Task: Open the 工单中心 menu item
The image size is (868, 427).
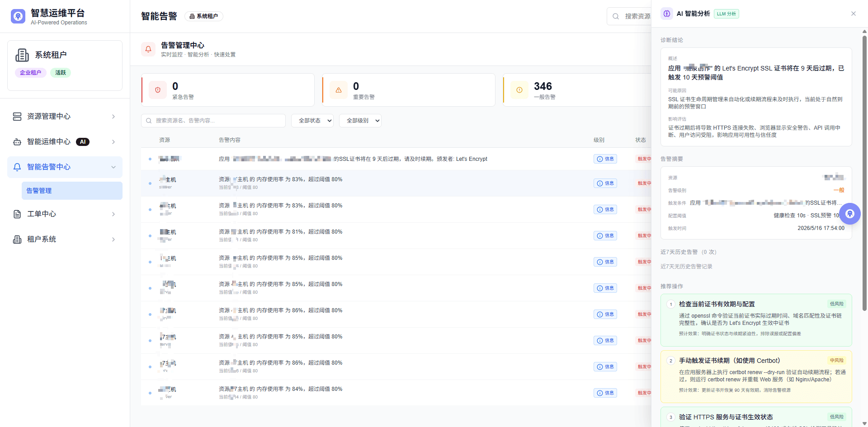Action: click(x=65, y=214)
